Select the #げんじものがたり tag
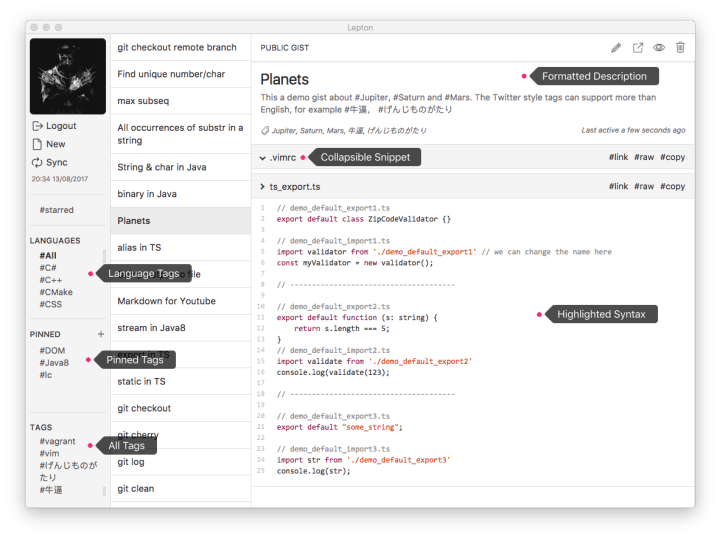This screenshot has width=720, height=538. (x=68, y=471)
